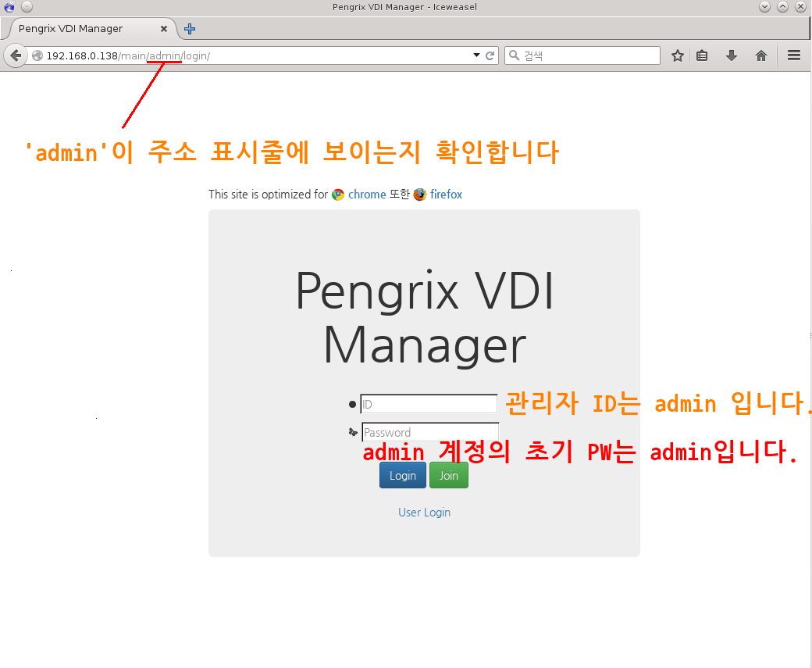Viewport: 812px width, 668px height.
Task: Click the user dot icon beside ID
Action: tap(353, 404)
